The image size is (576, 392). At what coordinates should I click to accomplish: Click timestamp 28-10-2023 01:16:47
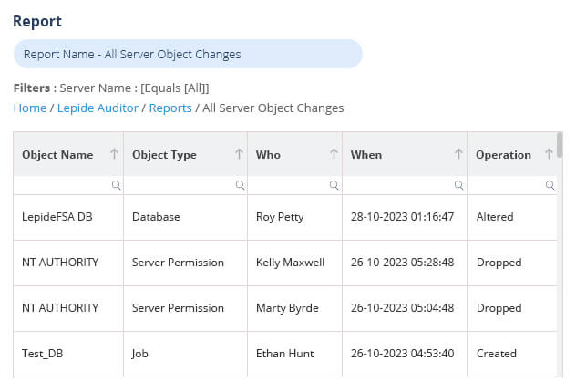click(x=402, y=217)
